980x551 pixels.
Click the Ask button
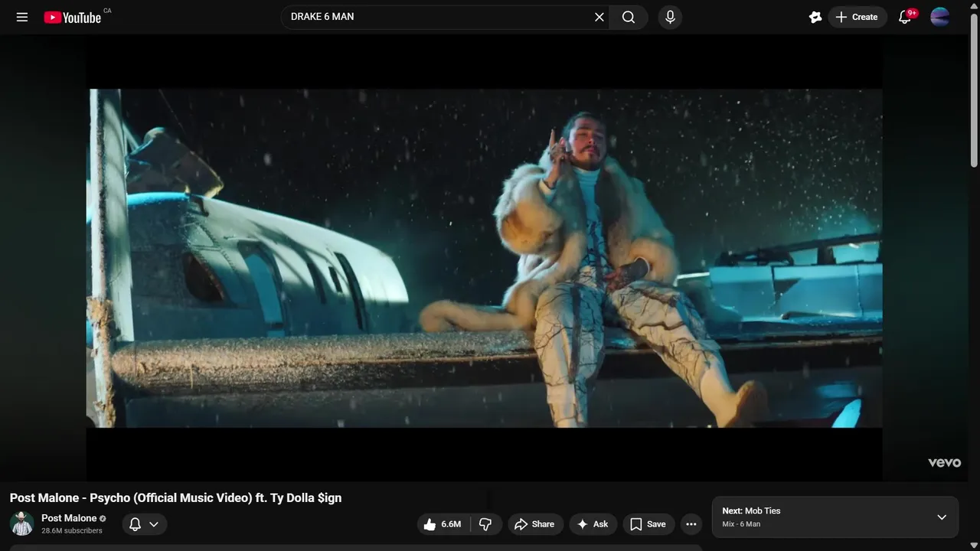coord(593,524)
